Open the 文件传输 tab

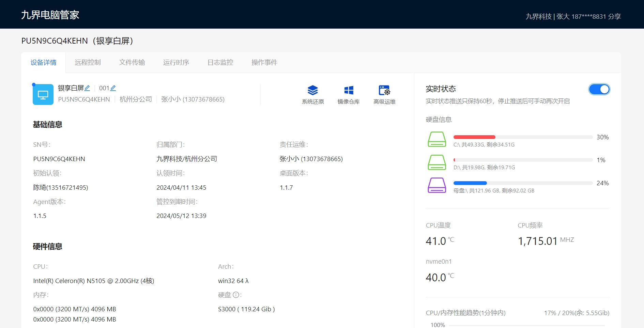132,62
